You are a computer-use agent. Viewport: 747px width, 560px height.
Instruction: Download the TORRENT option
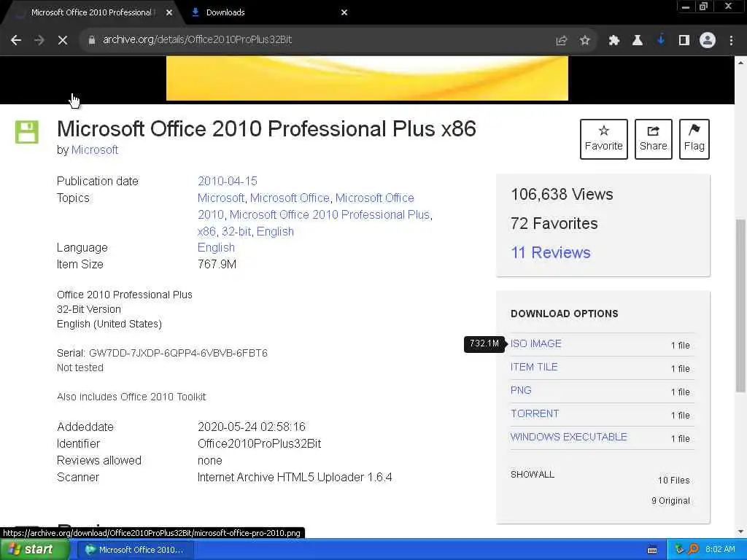click(x=535, y=414)
